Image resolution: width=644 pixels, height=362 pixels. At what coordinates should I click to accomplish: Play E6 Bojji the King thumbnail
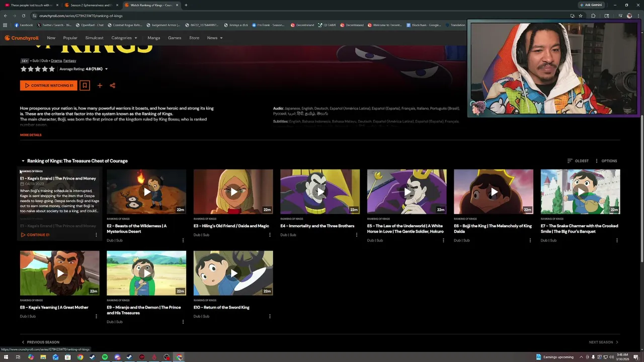click(494, 192)
